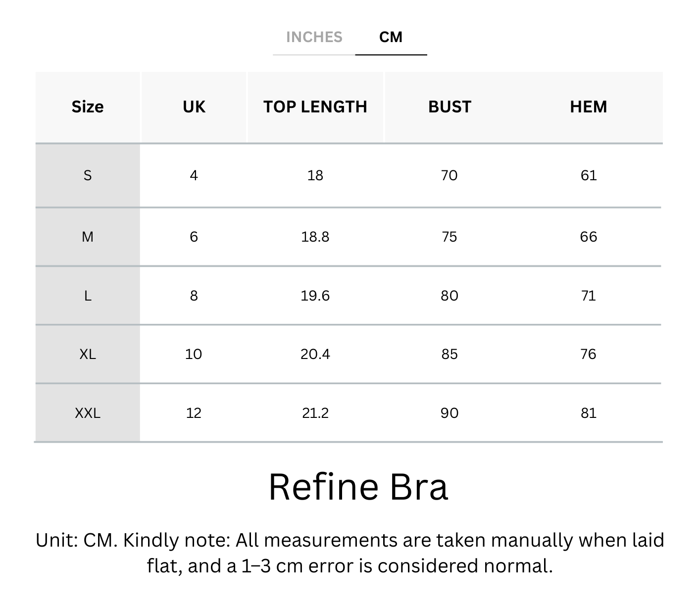Select the HEM column header

point(588,107)
